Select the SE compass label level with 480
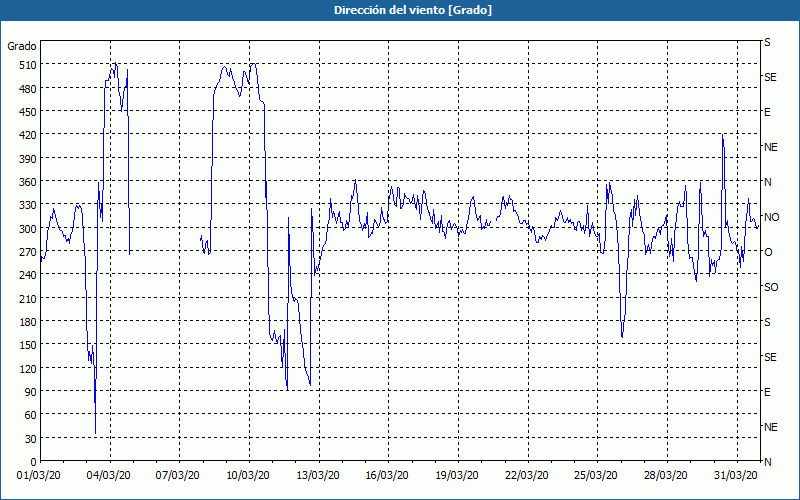The width and height of the screenshot is (800, 500). pyautogui.click(x=770, y=77)
